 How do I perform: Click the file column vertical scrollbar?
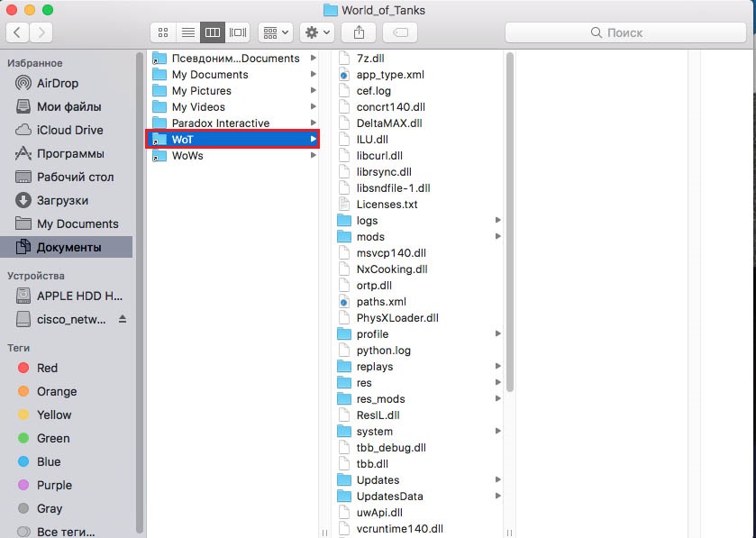tap(510, 222)
